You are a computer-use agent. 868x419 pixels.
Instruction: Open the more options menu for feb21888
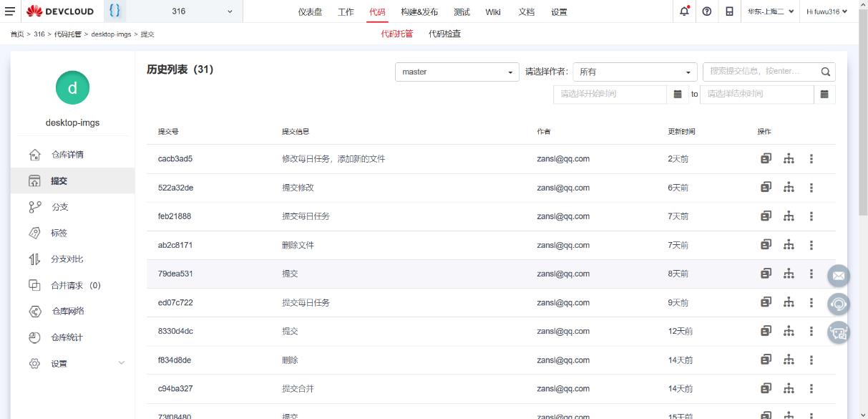pos(811,216)
